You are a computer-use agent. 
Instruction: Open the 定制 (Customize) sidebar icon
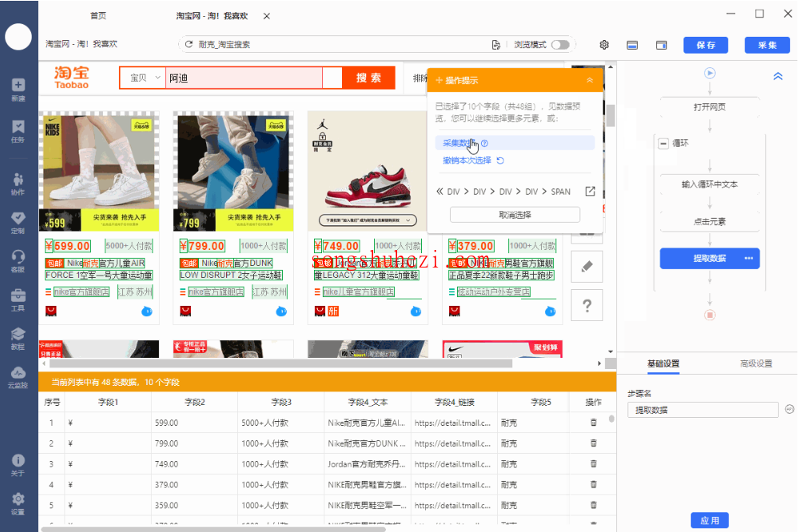tap(18, 223)
